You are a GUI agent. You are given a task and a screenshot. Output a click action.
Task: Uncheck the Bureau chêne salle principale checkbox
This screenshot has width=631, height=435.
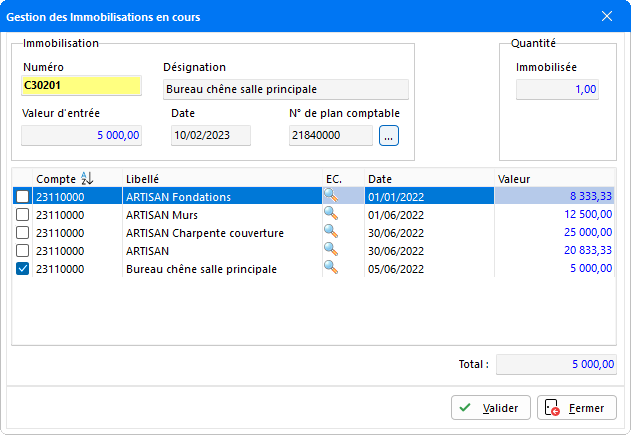click(x=23, y=269)
